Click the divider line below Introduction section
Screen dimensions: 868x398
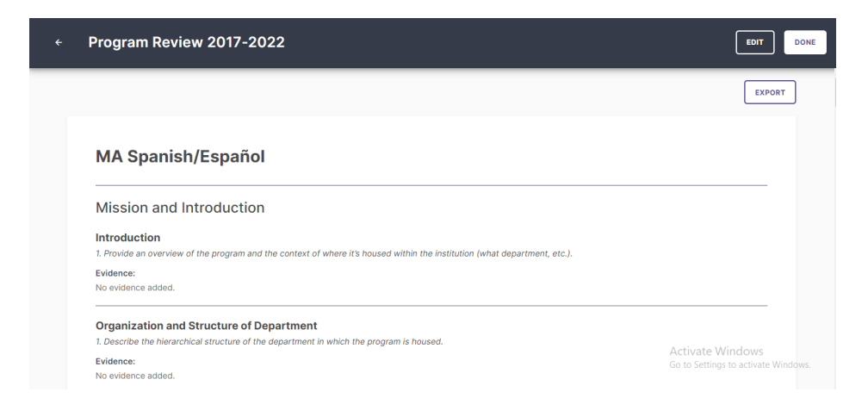point(431,306)
